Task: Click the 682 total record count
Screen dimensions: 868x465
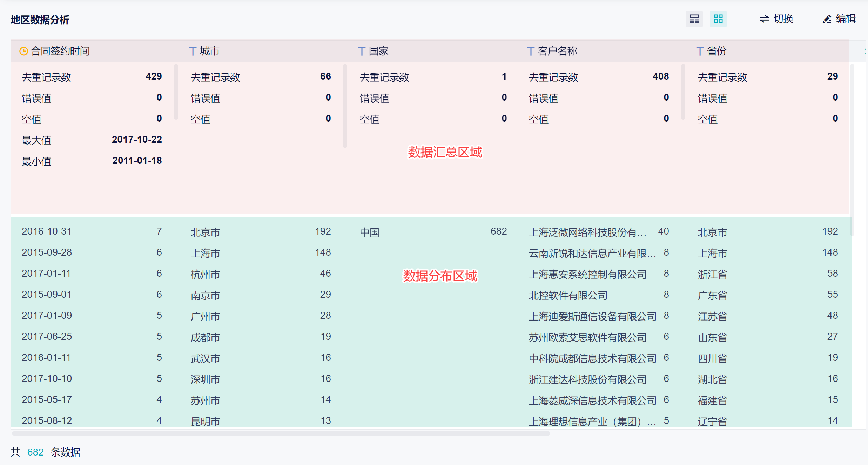Action: [x=35, y=452]
